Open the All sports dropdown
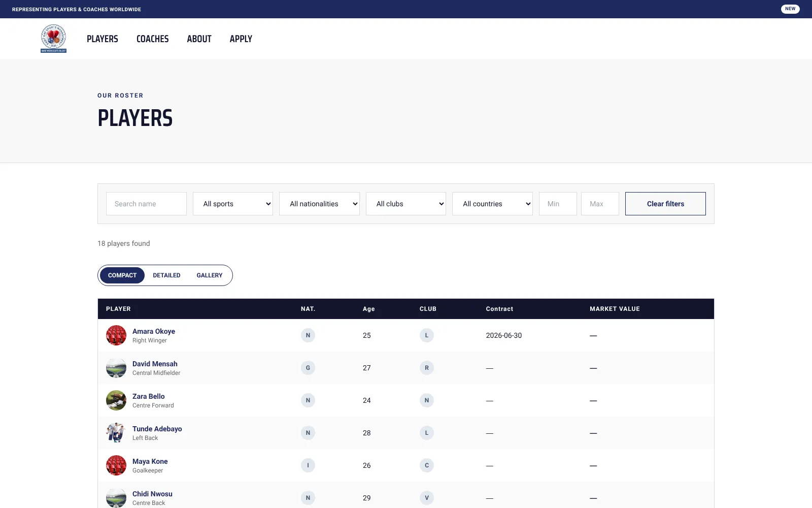 coord(233,204)
